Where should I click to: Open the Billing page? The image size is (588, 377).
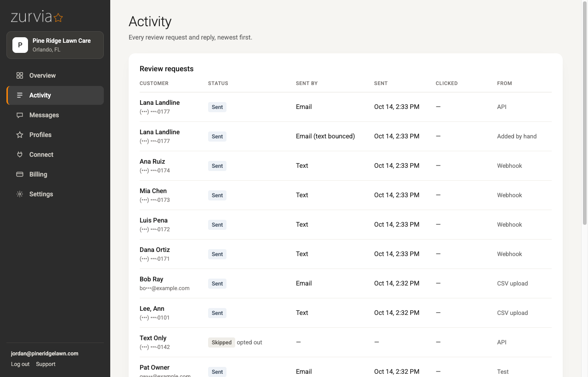coord(55,174)
